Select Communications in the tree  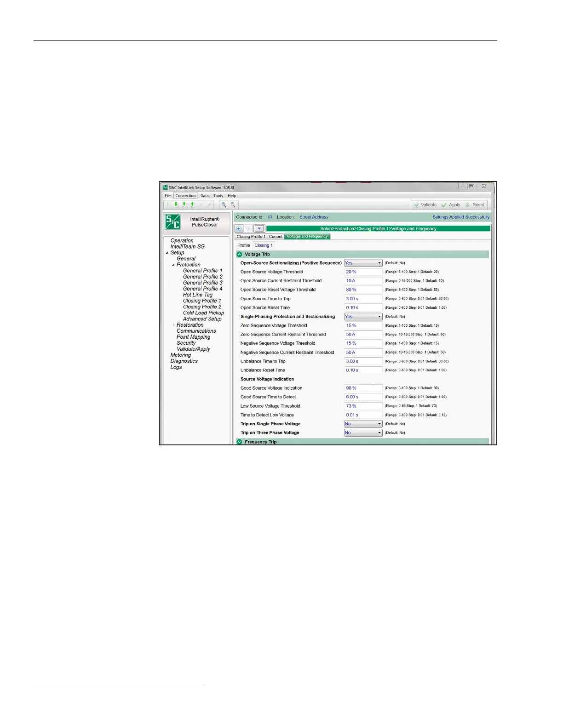[x=196, y=331]
